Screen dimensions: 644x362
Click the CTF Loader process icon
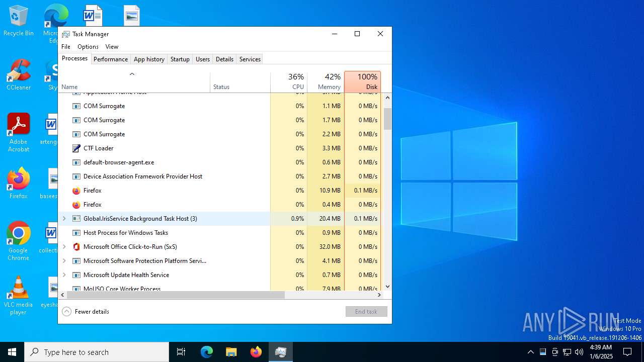(76, 148)
